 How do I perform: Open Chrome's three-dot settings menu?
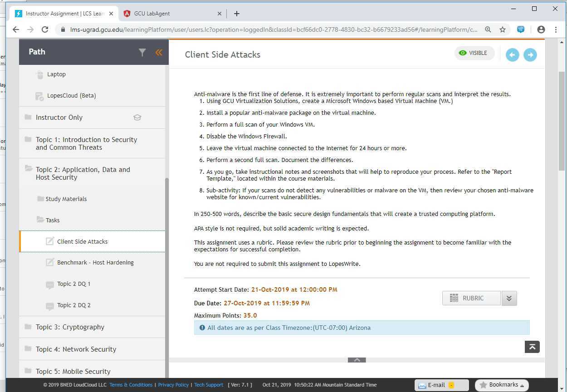[555, 29]
